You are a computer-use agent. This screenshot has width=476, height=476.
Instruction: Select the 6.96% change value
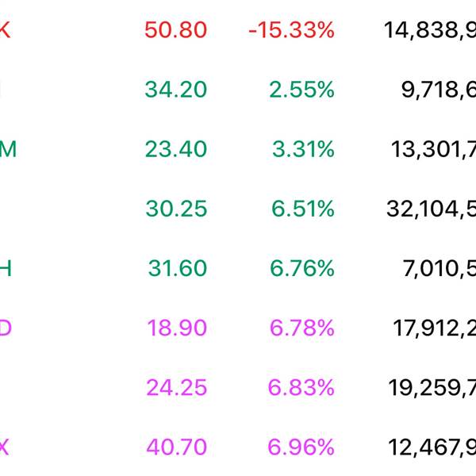pos(301,447)
